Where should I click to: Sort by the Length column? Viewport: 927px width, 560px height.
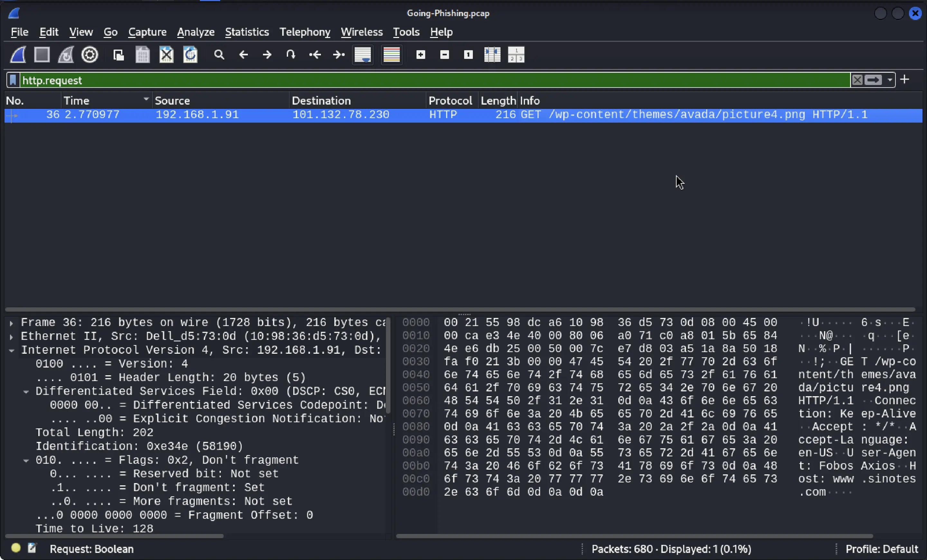tap(498, 101)
